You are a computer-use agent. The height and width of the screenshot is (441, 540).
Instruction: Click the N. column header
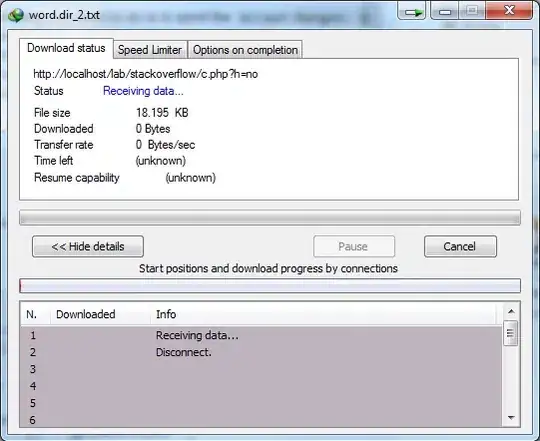(35, 314)
